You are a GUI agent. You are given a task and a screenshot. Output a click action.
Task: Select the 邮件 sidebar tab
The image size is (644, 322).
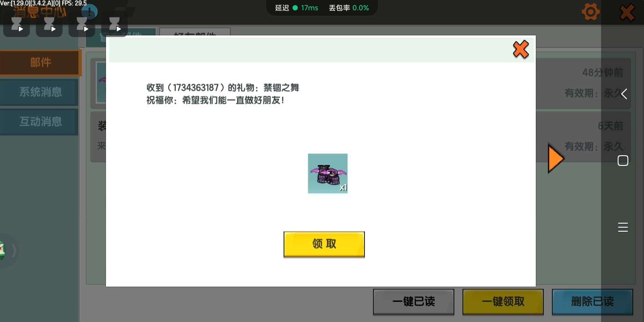40,63
